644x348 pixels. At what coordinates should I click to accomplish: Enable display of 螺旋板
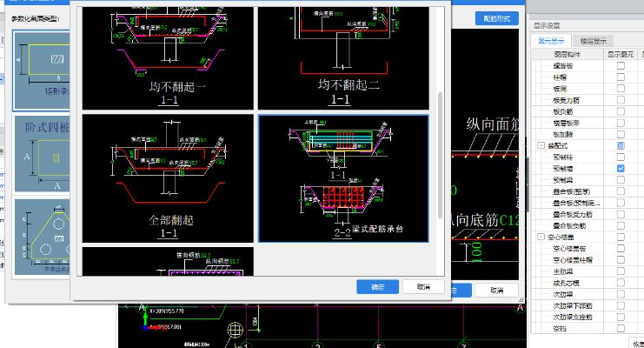[x=621, y=65]
